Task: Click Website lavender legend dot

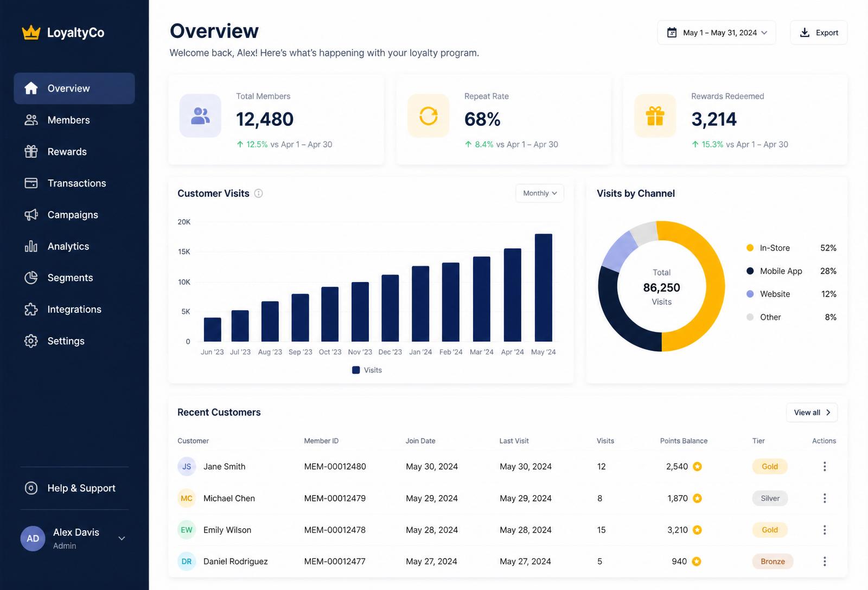Action: pyautogui.click(x=750, y=294)
